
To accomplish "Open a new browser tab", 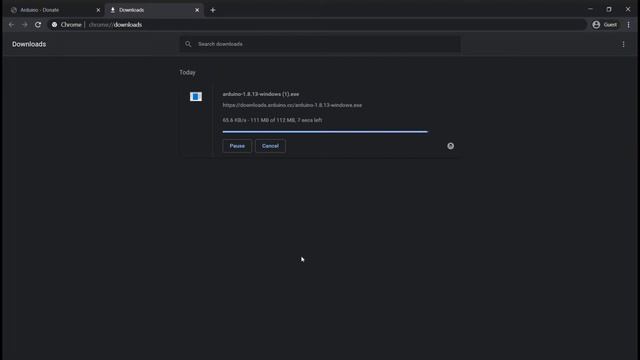I will [x=213, y=10].
